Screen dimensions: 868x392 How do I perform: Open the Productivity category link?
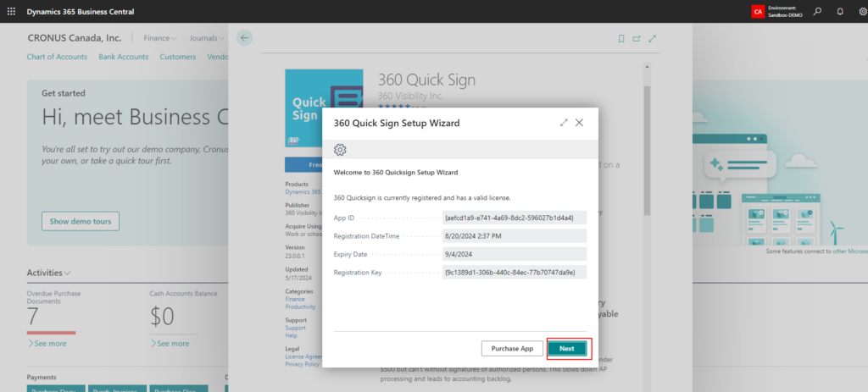click(301, 306)
